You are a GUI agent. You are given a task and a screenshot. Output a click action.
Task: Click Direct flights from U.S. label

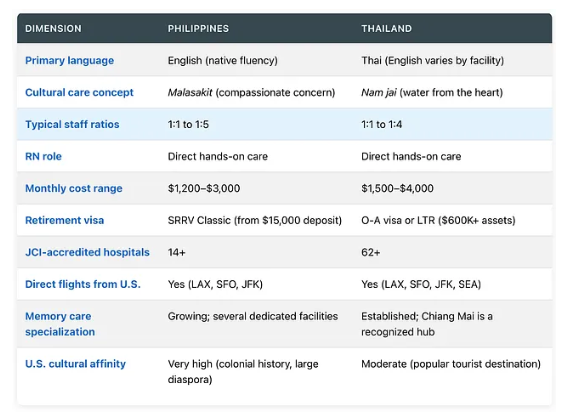pos(83,284)
